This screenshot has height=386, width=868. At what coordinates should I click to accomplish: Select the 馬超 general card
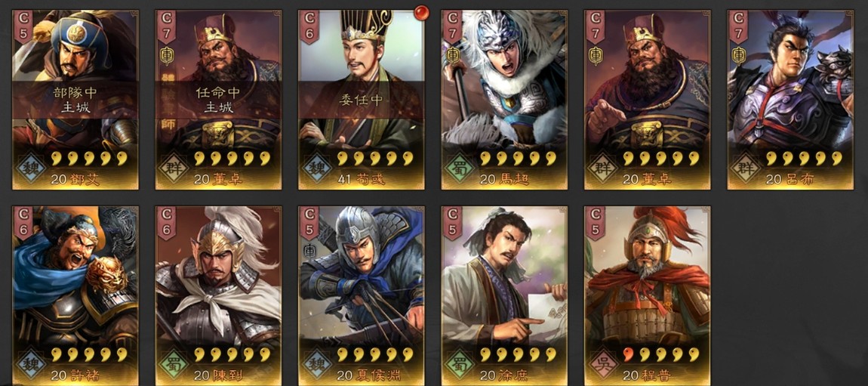pos(504,100)
